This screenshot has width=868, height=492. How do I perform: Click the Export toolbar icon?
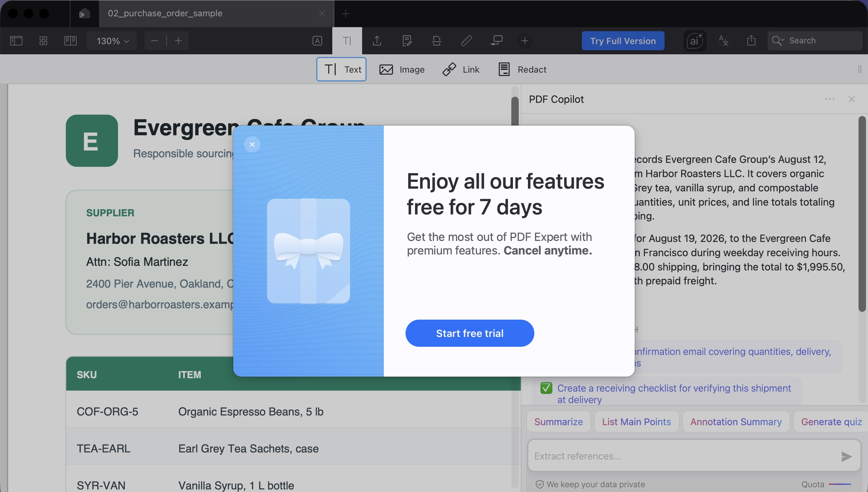coord(377,41)
